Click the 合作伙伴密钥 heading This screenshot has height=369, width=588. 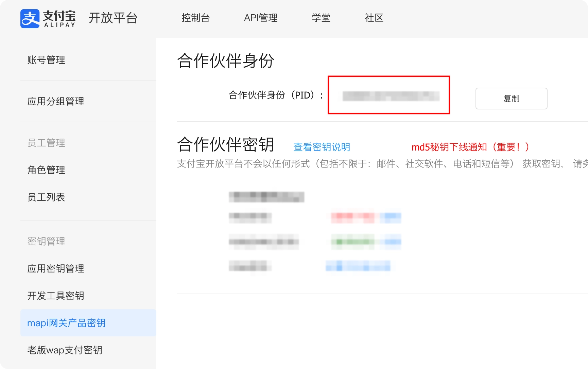[x=226, y=144]
